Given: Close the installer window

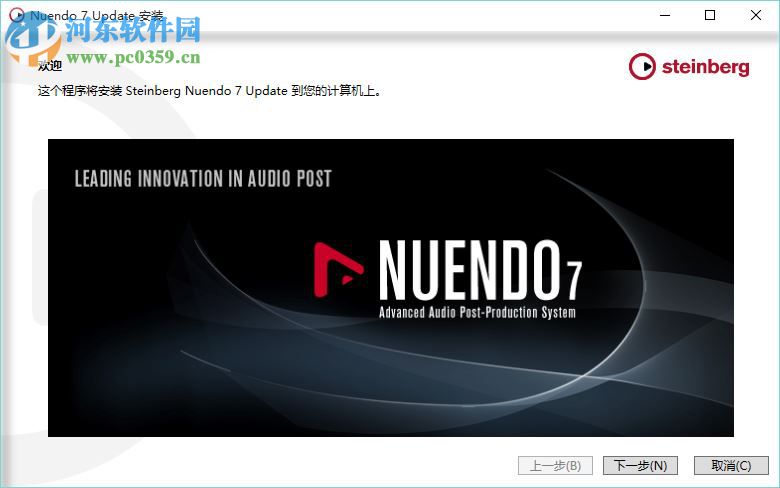Looking at the screenshot, I should (x=756, y=15).
